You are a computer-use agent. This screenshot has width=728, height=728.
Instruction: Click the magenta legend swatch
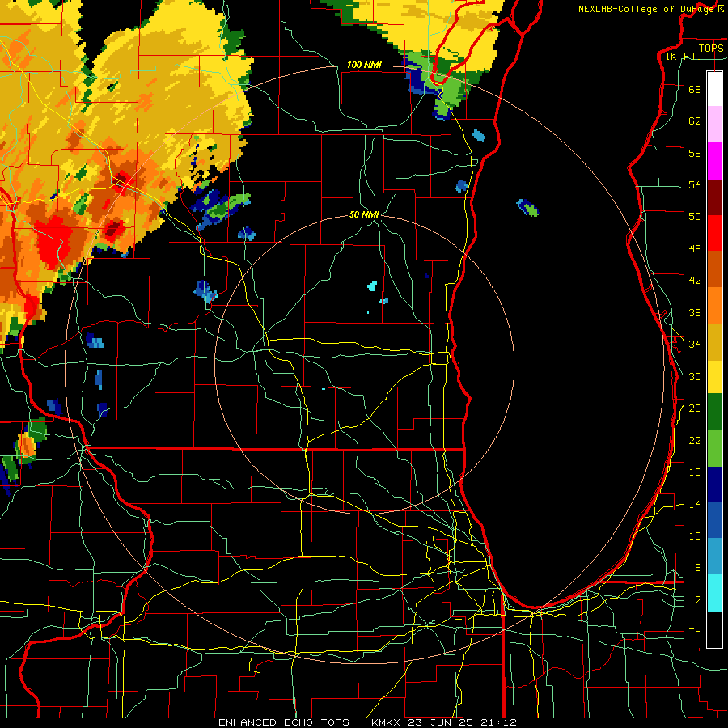point(714,161)
